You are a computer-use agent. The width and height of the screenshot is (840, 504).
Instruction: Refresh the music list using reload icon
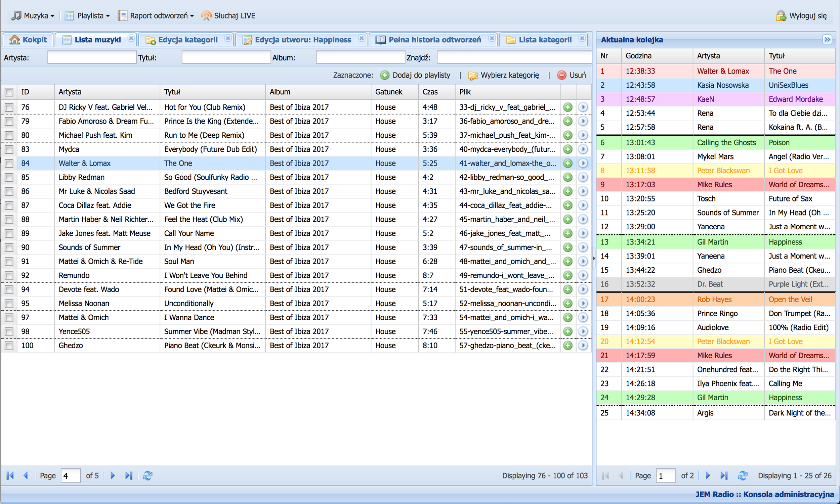click(148, 475)
